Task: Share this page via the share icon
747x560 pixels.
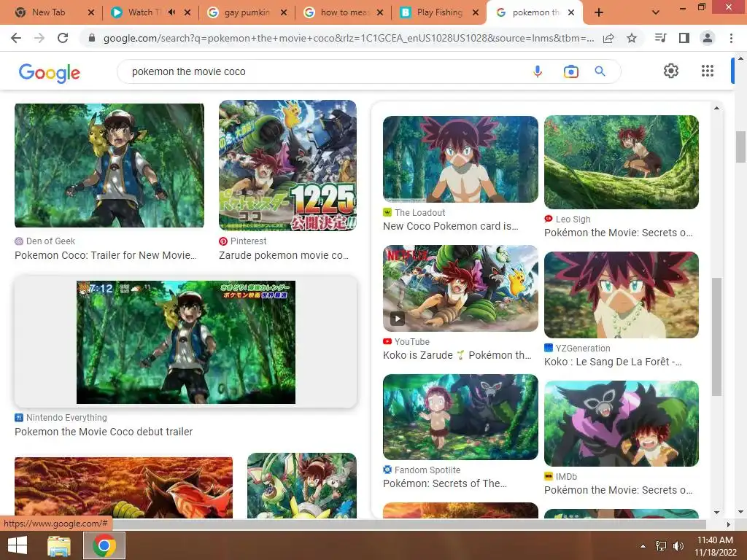Action: 608,38
